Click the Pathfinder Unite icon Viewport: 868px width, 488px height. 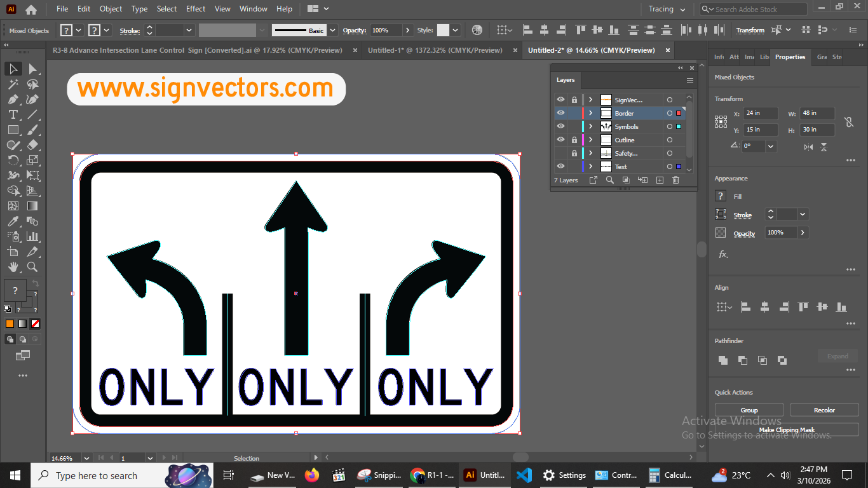[723, 360]
